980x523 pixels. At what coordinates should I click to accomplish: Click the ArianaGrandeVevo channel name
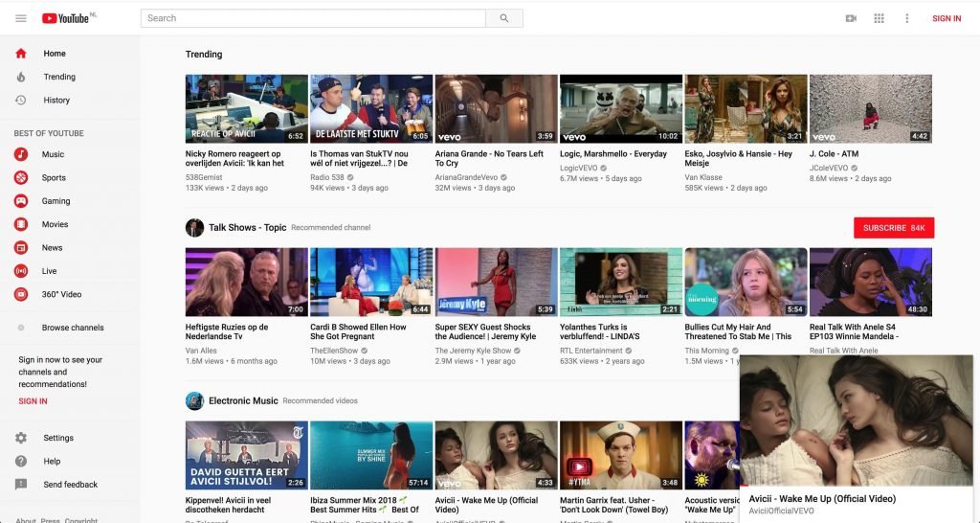[466, 177]
